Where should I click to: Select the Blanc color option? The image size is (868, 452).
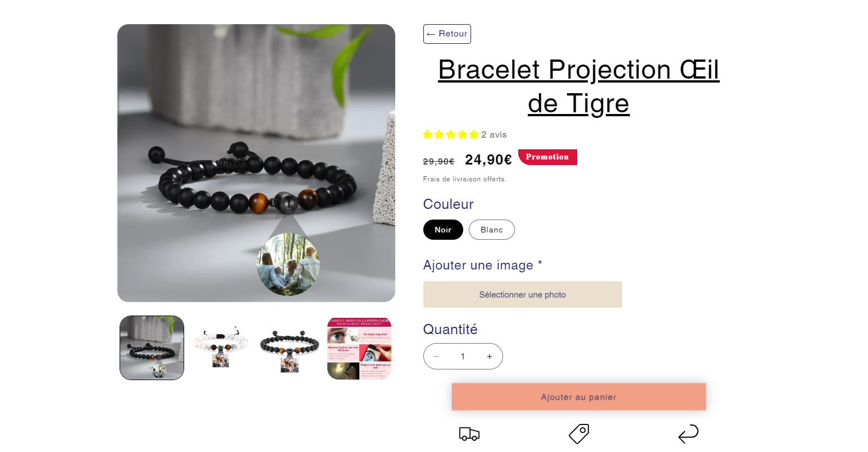click(x=492, y=230)
